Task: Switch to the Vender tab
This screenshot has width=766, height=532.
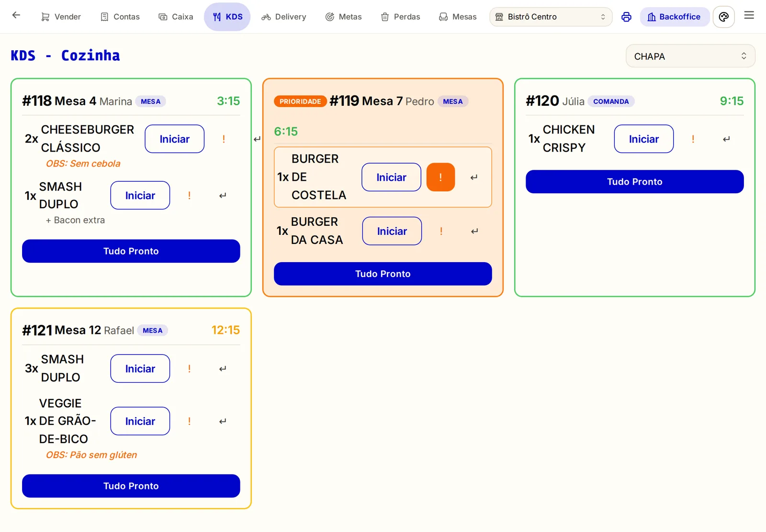Action: pyautogui.click(x=61, y=17)
